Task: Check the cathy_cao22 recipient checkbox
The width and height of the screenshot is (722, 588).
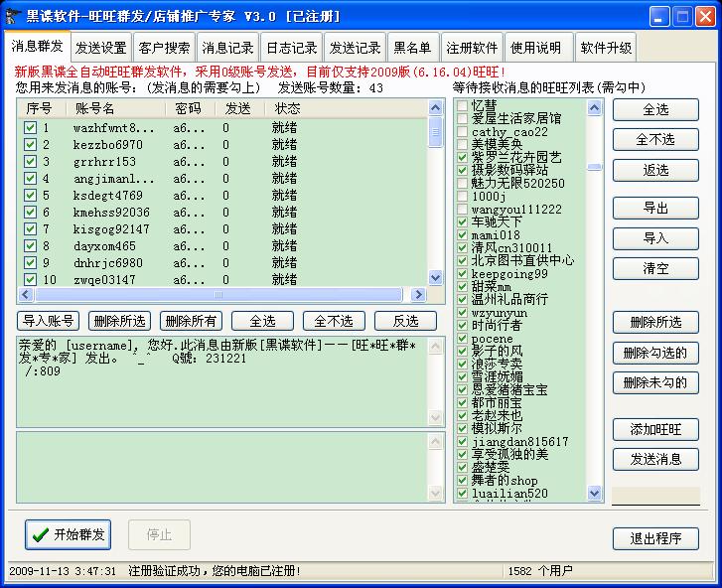Action: click(x=463, y=132)
